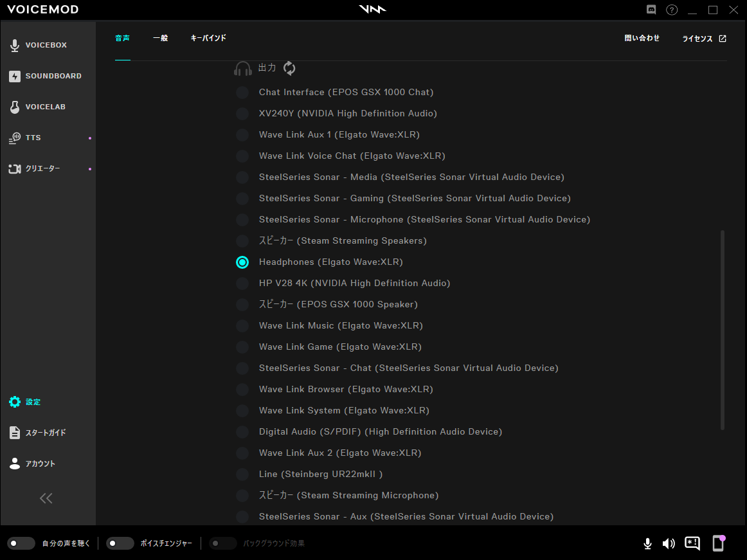Select Wave Link Game output
747x560 pixels.
point(242,347)
